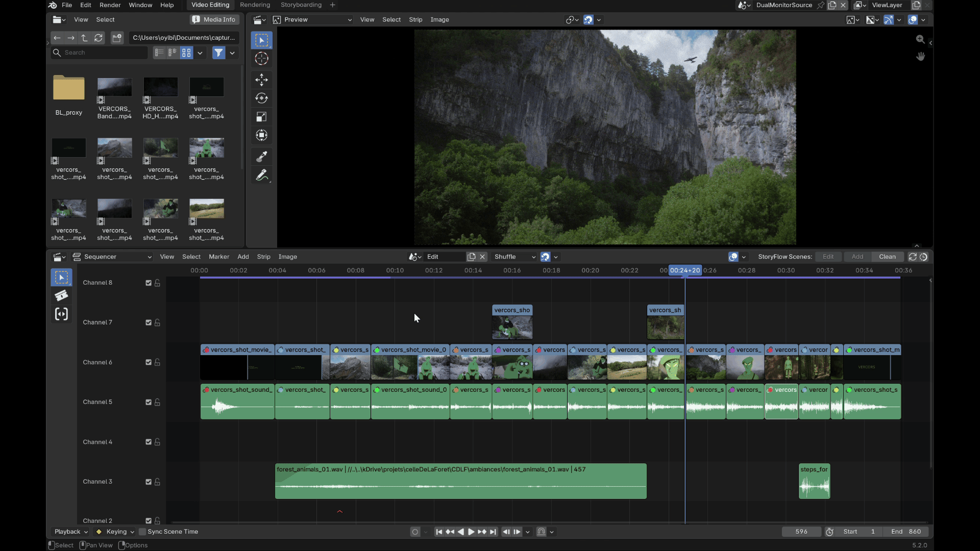The image size is (980, 551).
Task: Switch to the Storyboarding workspace tab
Action: (x=301, y=5)
